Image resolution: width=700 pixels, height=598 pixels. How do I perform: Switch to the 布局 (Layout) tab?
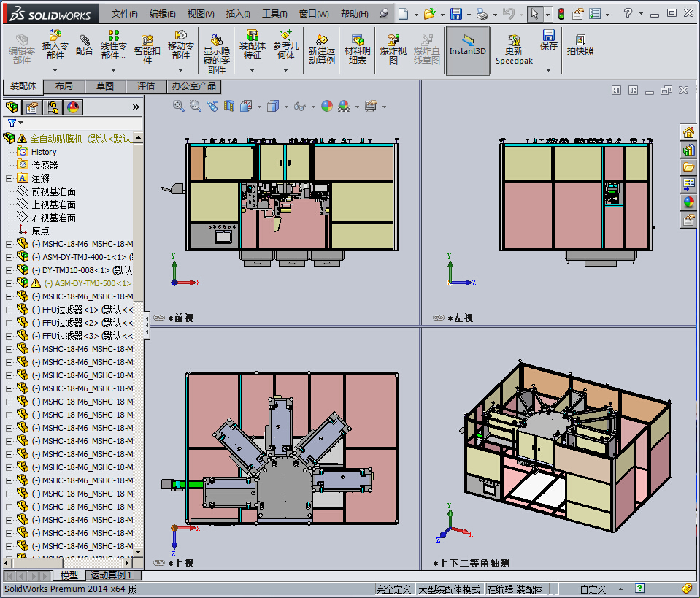(x=64, y=86)
